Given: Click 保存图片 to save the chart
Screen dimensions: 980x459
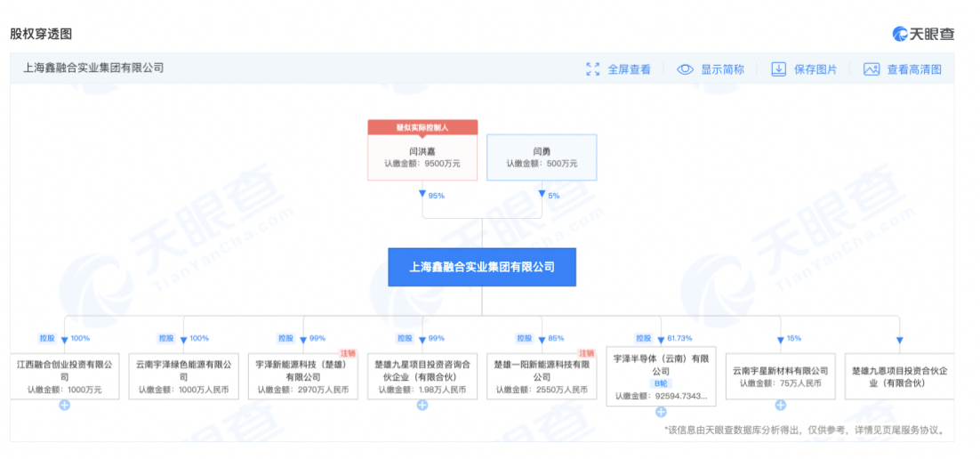Looking at the screenshot, I should [815, 69].
